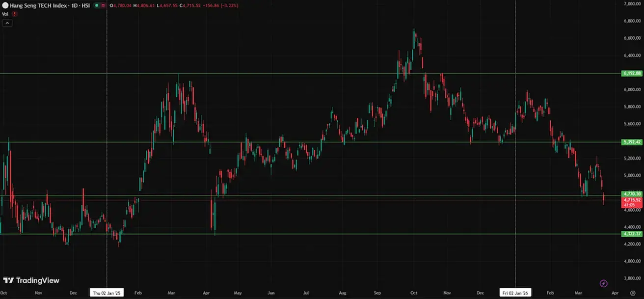Select the 4,770.30 horizontal line price label
Screen dimensions: 644x299
[632, 194]
